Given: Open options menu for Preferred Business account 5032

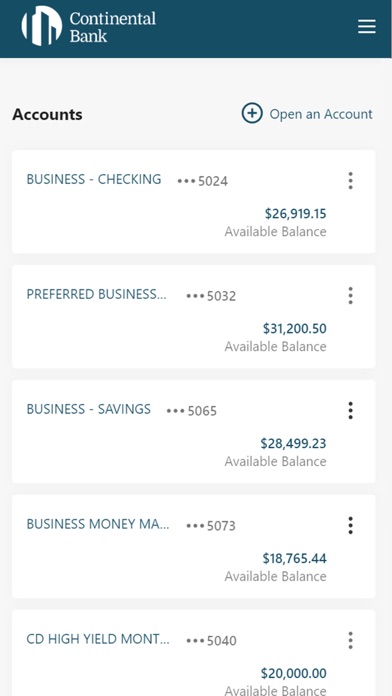Looking at the screenshot, I should click(x=350, y=296).
